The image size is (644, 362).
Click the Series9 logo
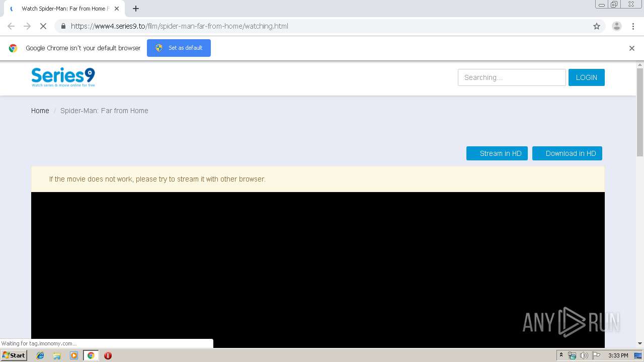[63, 77]
